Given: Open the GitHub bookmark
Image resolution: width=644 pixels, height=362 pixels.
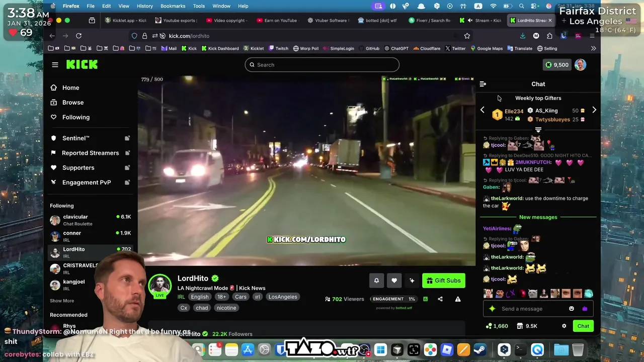Looking at the screenshot, I should coord(369,48).
